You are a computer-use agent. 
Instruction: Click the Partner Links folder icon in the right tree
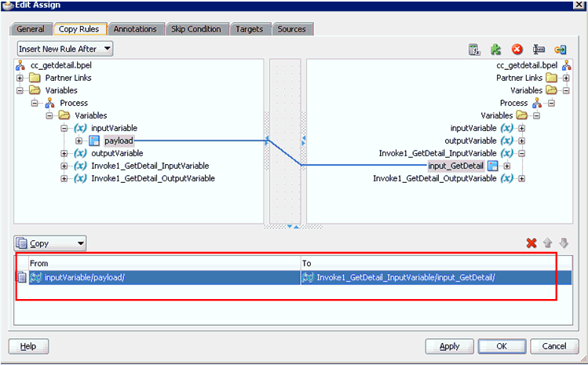551,78
